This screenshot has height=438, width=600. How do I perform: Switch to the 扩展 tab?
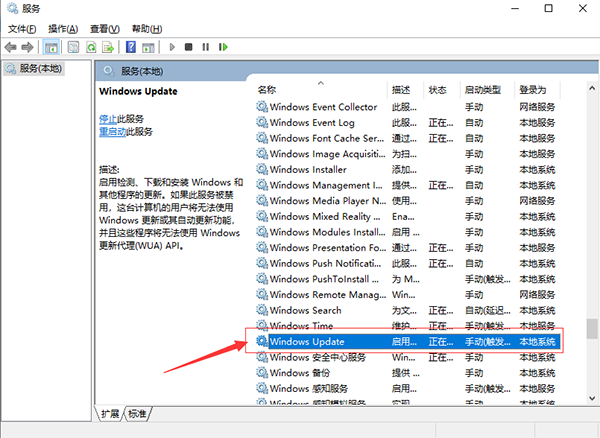tap(111, 414)
